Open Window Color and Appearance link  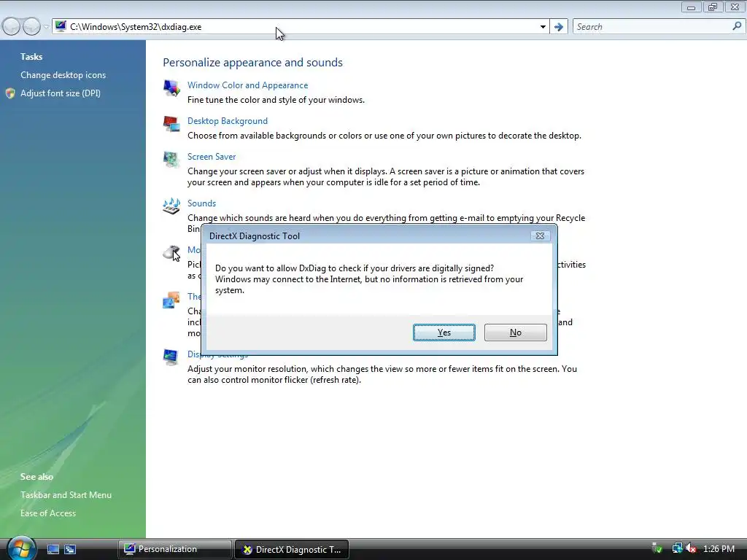pyautogui.click(x=248, y=85)
